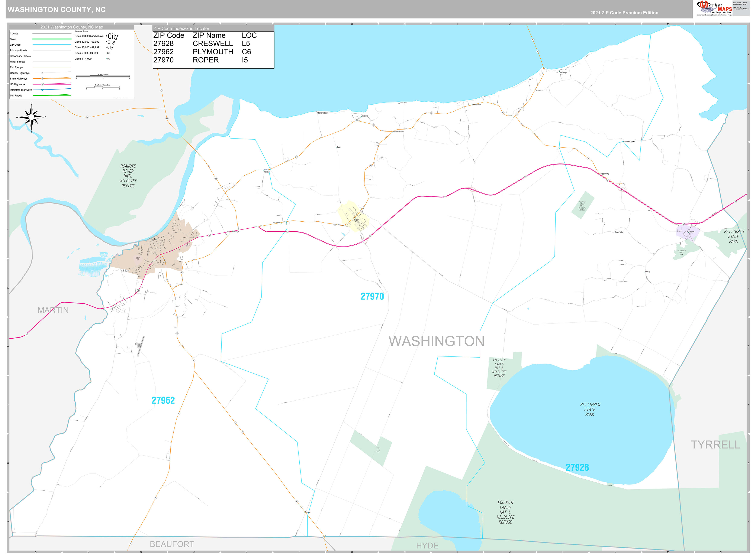Click grid location I5 in the table
756x554 pixels.
pos(245,60)
